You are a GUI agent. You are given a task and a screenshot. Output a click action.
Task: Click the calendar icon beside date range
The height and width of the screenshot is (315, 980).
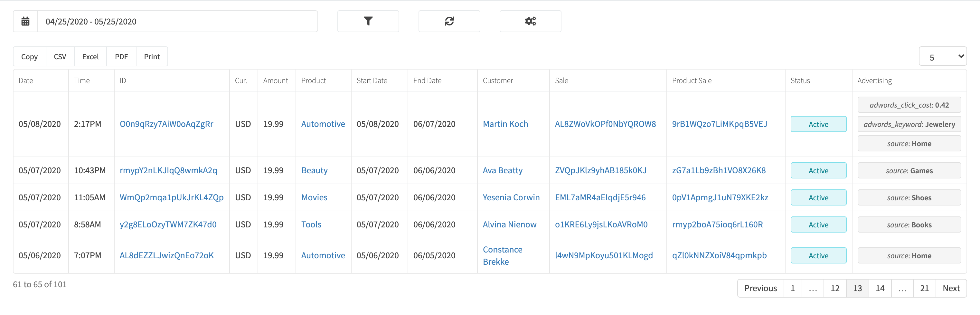pos(25,21)
